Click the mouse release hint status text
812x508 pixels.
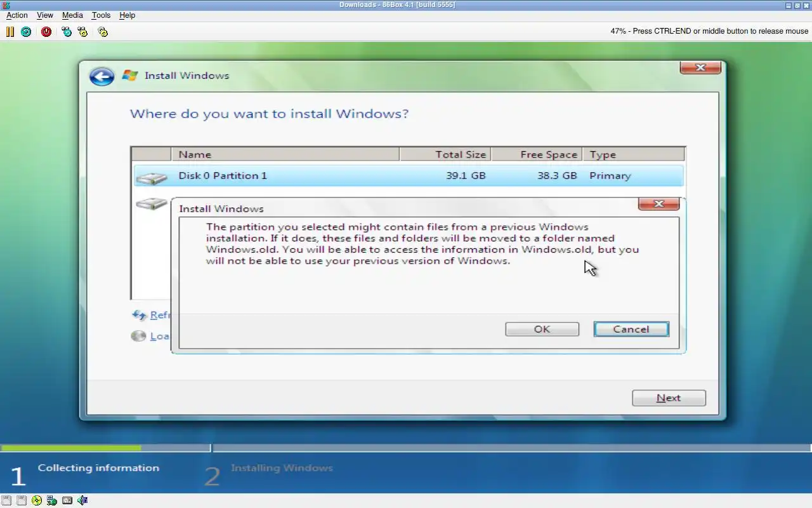[709, 31]
